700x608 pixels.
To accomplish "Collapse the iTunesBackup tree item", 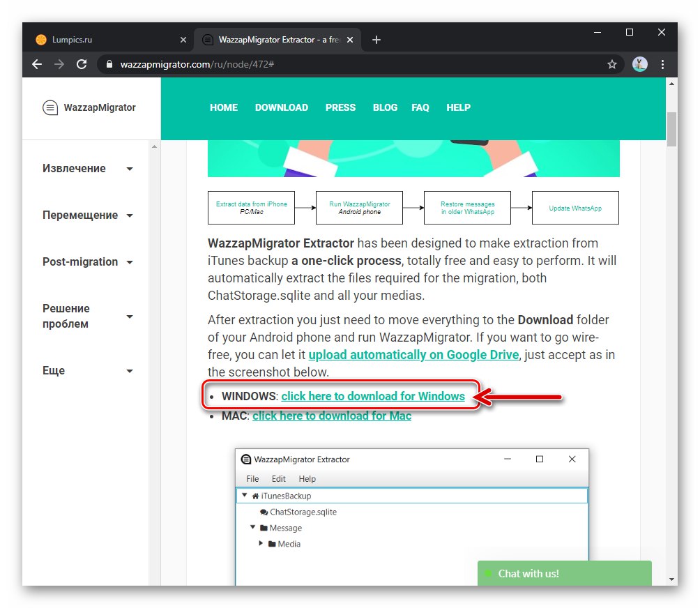I will point(244,495).
